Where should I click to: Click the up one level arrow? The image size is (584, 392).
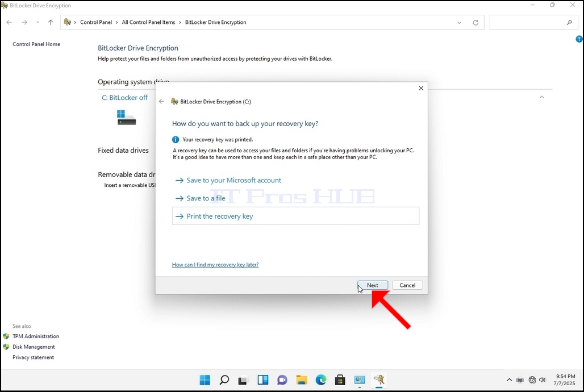coord(51,22)
